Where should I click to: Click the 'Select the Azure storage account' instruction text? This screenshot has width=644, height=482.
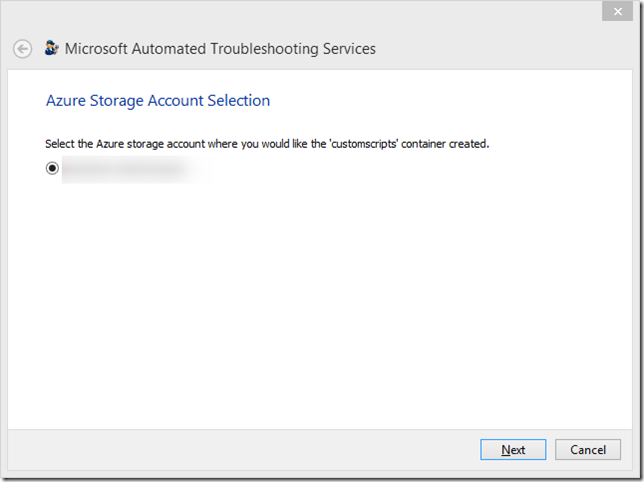click(267, 144)
